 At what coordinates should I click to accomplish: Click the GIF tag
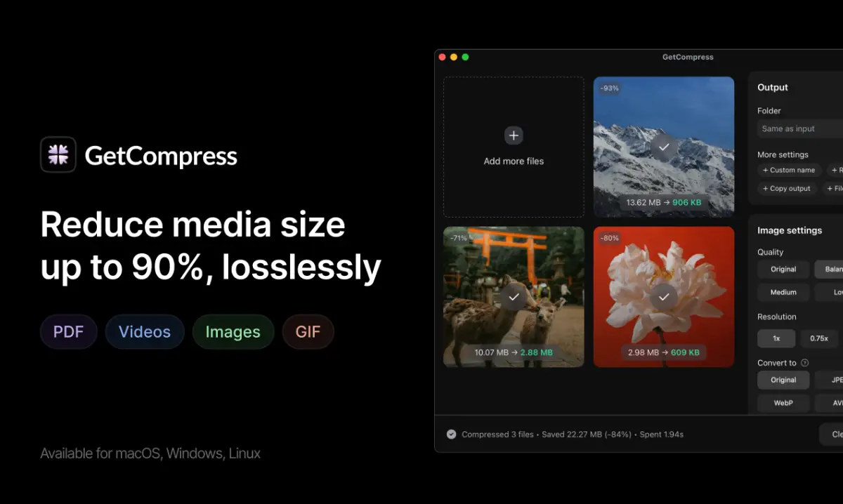tap(308, 332)
